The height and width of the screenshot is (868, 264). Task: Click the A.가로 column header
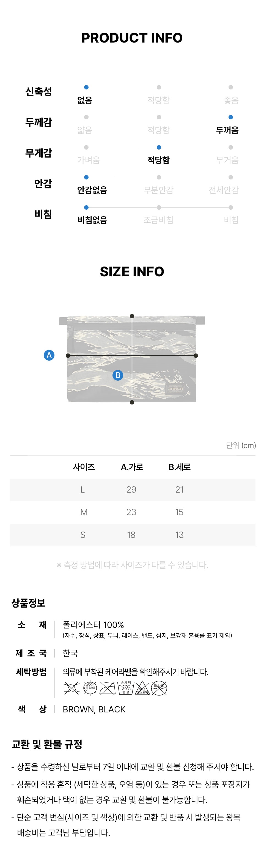point(132,467)
